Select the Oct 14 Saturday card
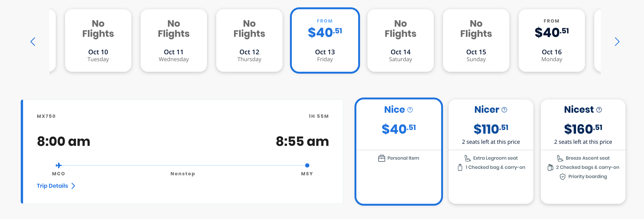 click(400, 41)
